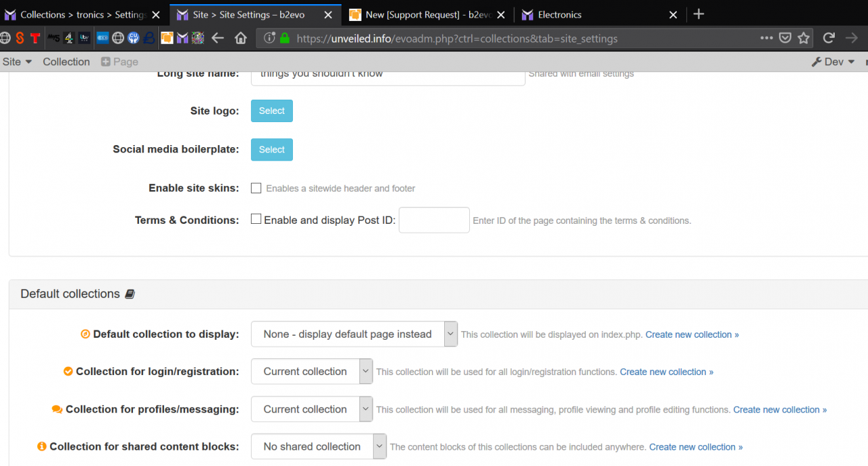This screenshot has height=466, width=868.
Task: Go back with the browser back arrow
Action: (x=218, y=38)
